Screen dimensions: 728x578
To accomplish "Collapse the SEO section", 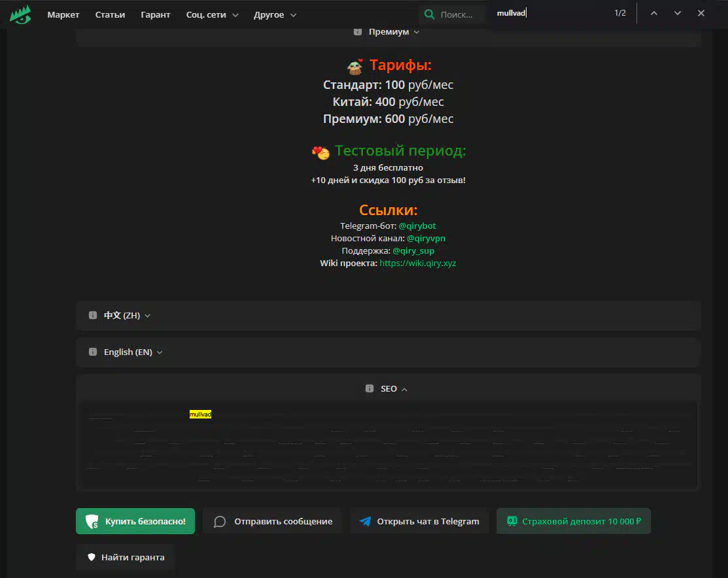I will tap(389, 388).
